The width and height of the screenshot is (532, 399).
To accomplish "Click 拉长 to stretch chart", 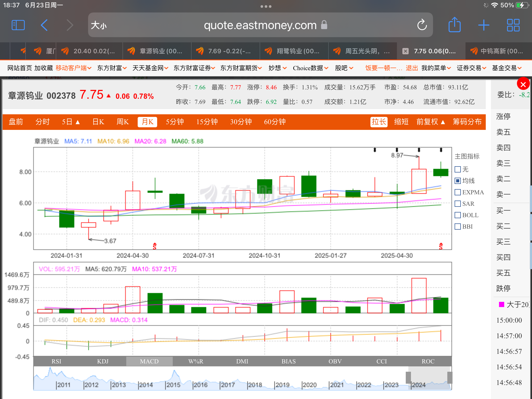I will [x=379, y=122].
